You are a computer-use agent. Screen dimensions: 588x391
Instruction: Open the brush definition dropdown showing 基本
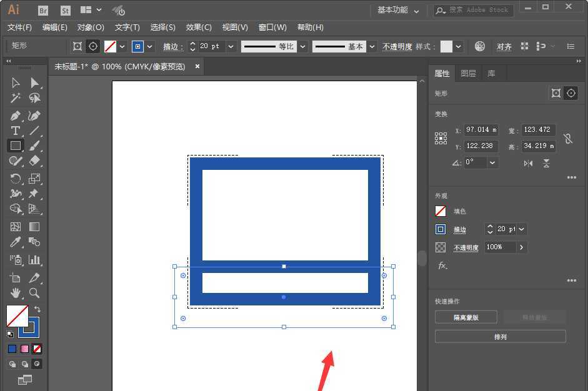pyautogui.click(x=371, y=46)
